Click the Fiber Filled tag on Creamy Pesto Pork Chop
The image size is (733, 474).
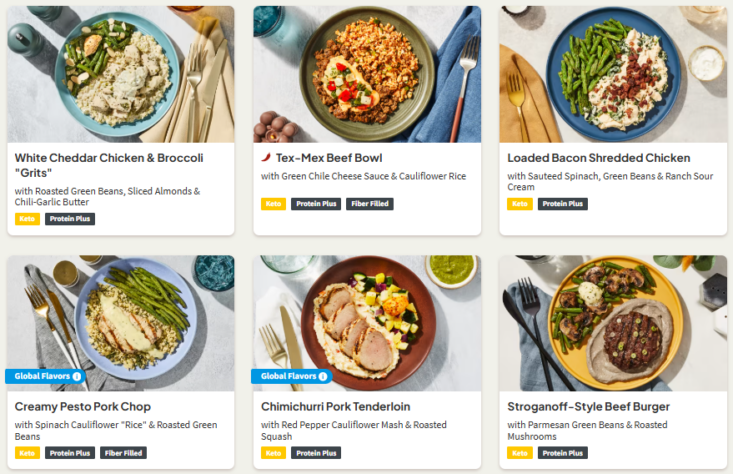[x=124, y=453]
